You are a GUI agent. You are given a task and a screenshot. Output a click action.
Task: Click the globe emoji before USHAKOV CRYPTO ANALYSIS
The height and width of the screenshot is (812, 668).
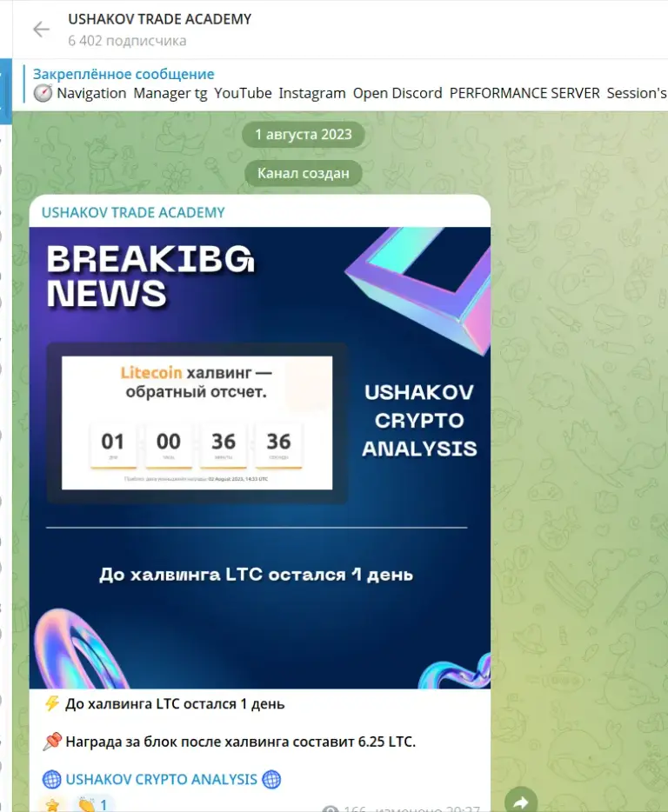click(52, 779)
